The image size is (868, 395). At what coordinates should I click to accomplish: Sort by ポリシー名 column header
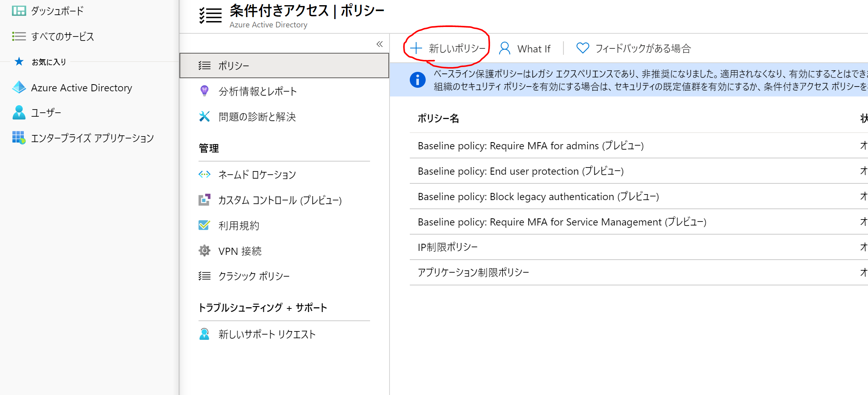[438, 118]
